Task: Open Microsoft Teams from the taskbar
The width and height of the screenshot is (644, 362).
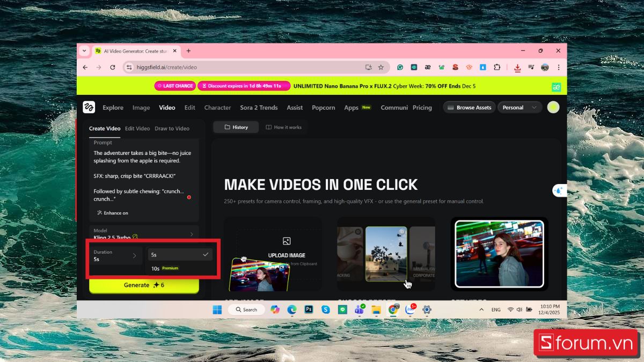Action: [x=359, y=309]
